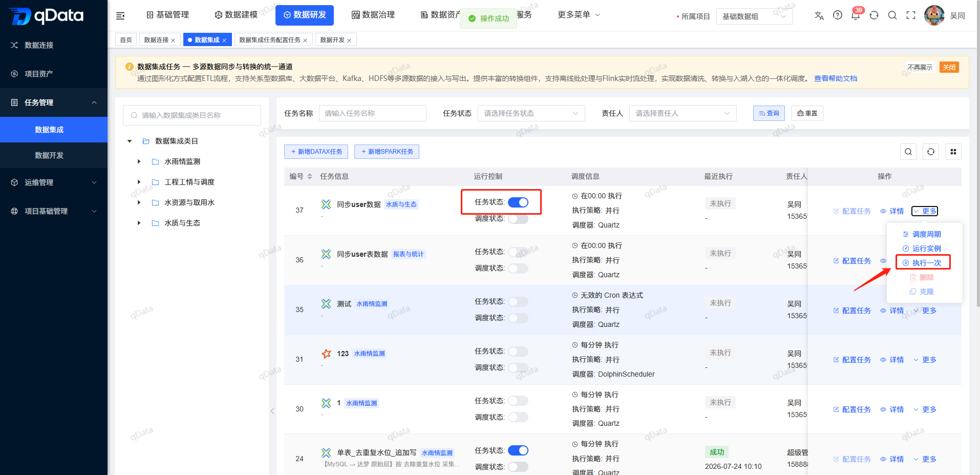Click the 新增SPARK任务 button
Screen dimensions: 980x475
click(x=387, y=152)
